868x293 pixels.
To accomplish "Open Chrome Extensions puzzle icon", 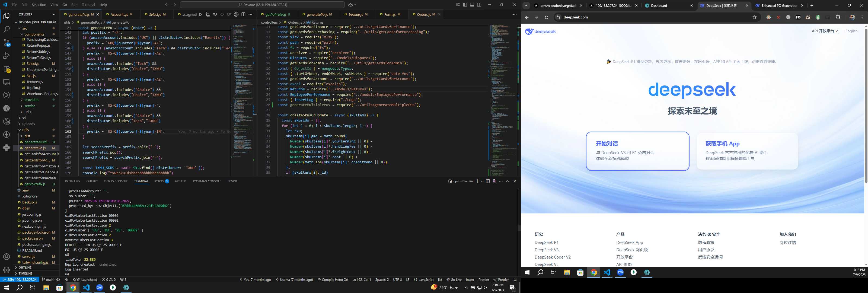I will point(838,17).
